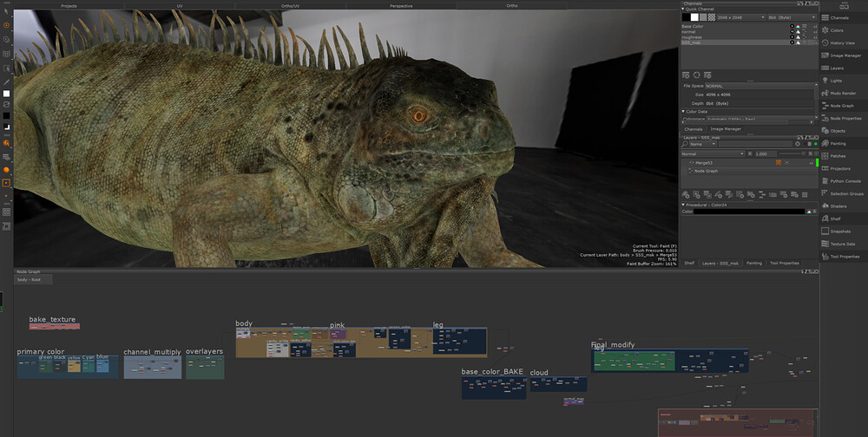This screenshot has height=437, width=868.
Task: Collapse the Procedural : Color24 section
Action: [x=683, y=205]
